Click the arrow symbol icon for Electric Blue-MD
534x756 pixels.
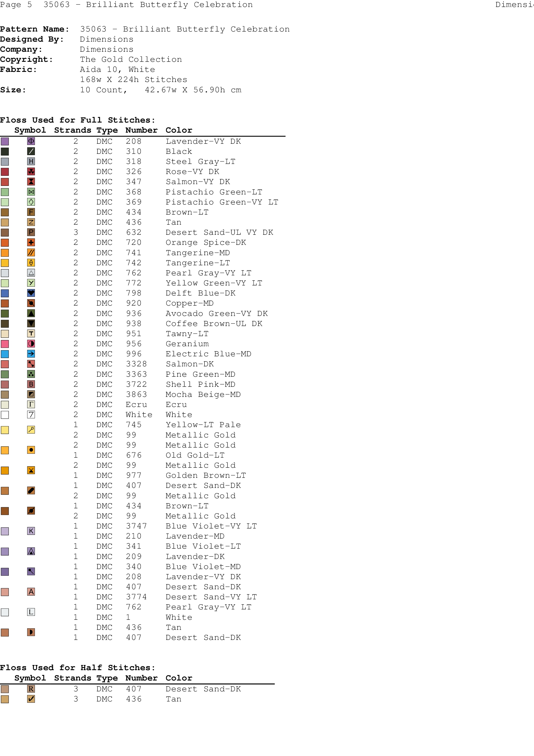click(31, 354)
